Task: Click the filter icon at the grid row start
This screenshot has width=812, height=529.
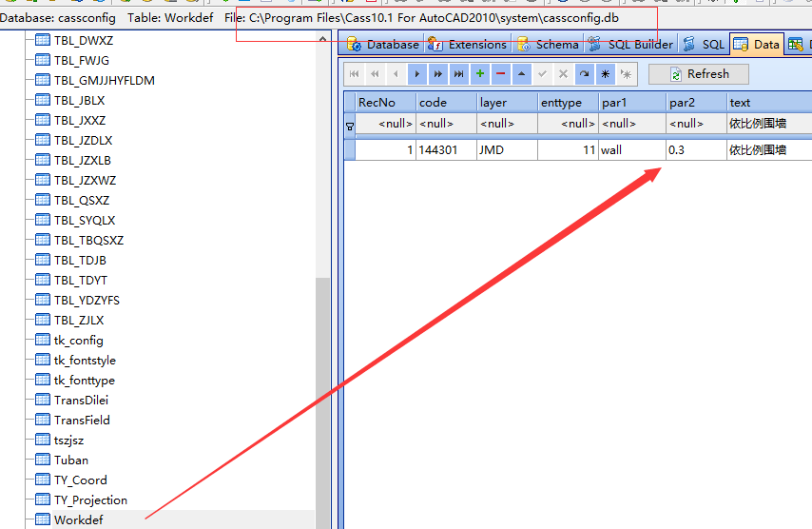Action: 349,125
